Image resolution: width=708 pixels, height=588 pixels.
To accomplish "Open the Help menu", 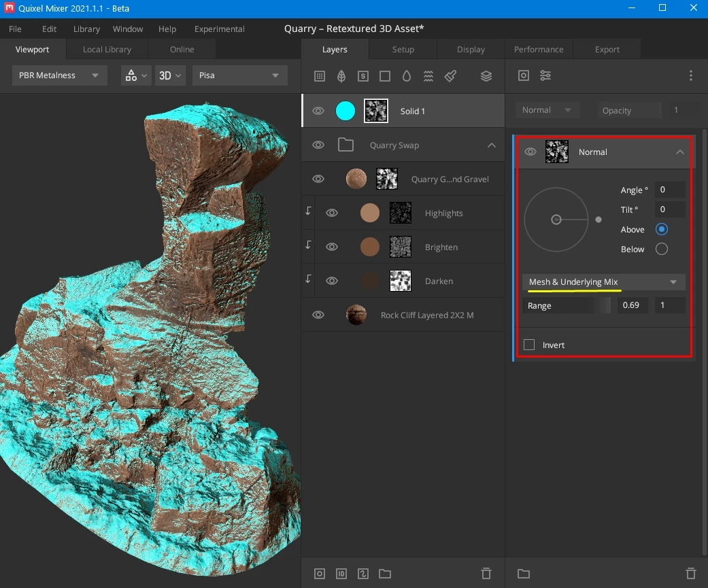I will (x=167, y=29).
